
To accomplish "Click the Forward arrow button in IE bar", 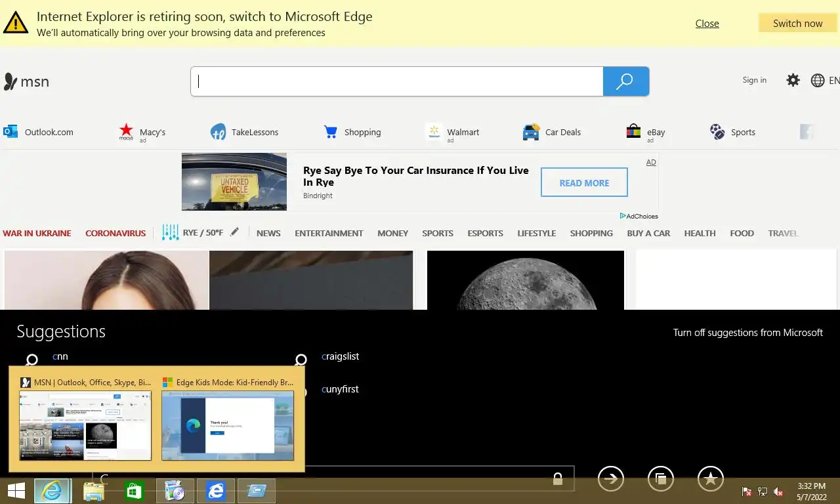I will pos(611,479).
